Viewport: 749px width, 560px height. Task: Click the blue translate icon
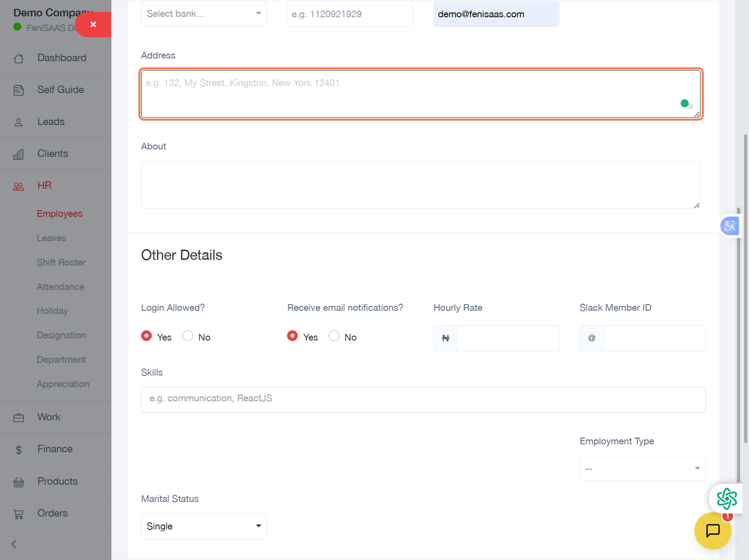[x=729, y=226]
